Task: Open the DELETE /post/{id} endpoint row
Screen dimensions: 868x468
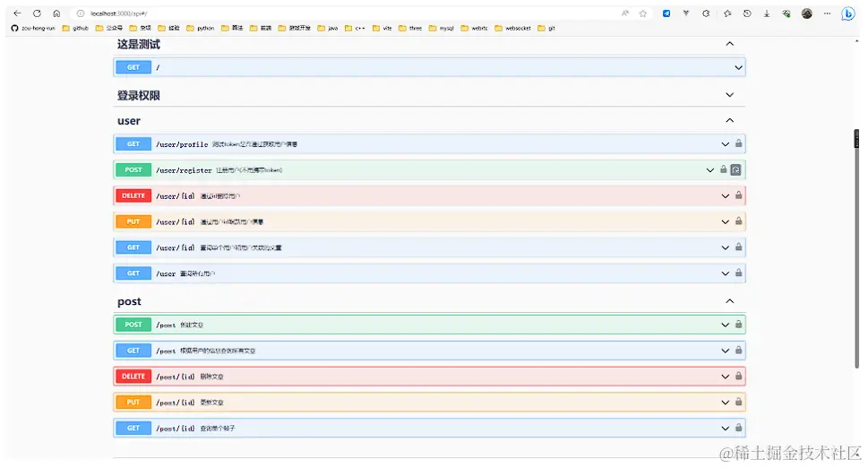Action: point(429,376)
